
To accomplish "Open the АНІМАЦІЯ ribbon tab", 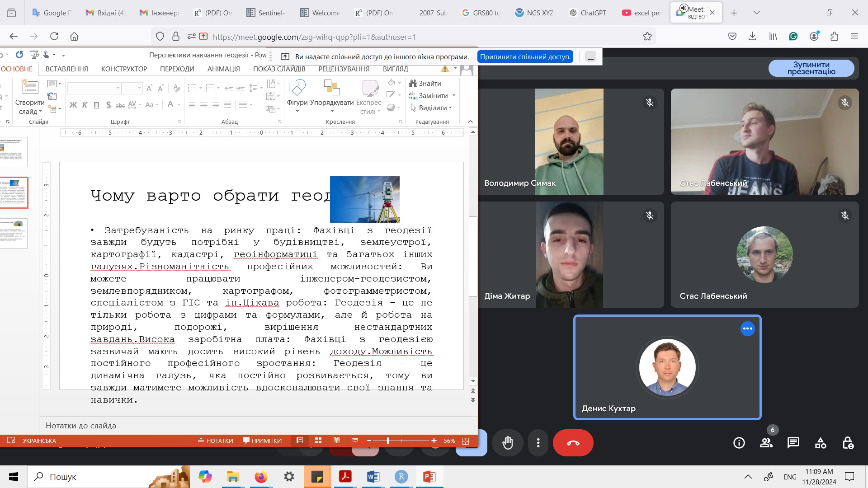I will (x=223, y=69).
